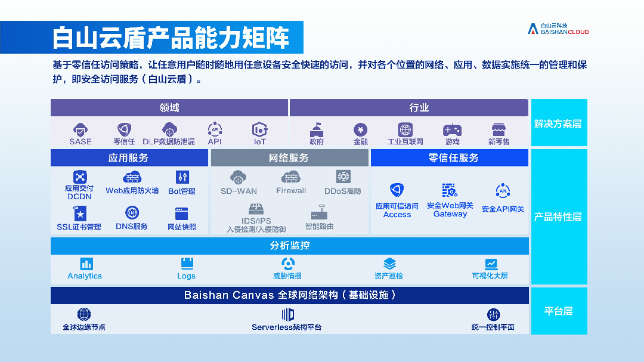
Task: Select the 应用可信访问 Access shield icon
Action: (397, 190)
